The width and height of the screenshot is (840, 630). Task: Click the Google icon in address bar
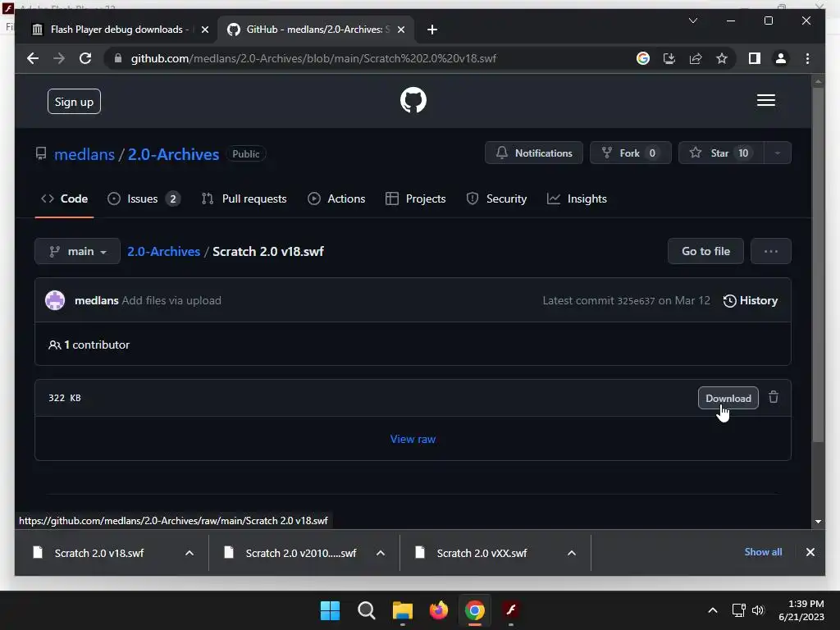[x=643, y=58]
